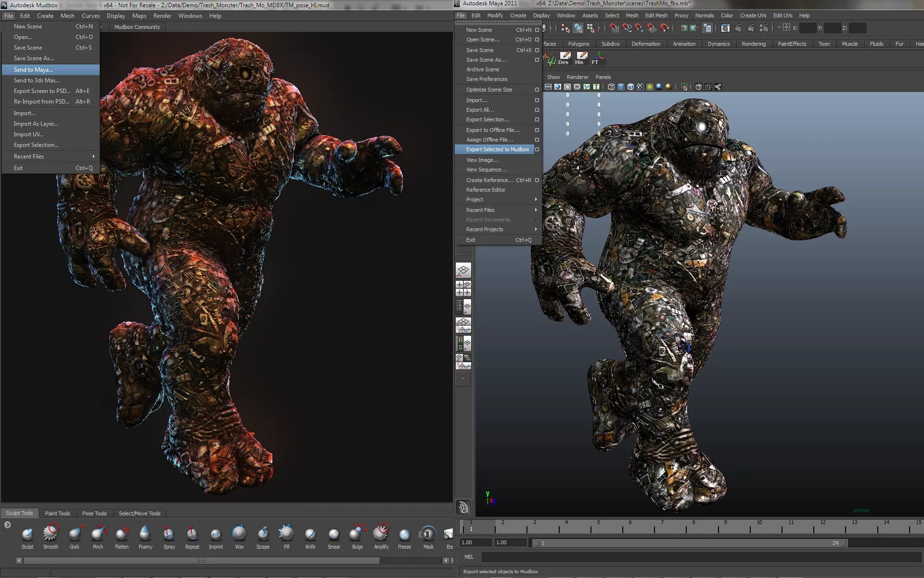This screenshot has height=578, width=924.
Task: Toggle checkbox next to Import option
Action: (x=537, y=99)
